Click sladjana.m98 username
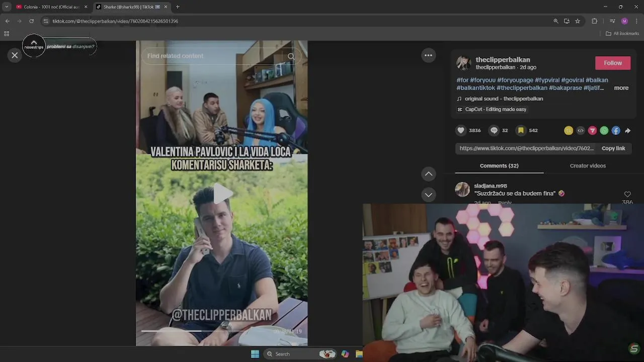Viewport: 644px width, 362px height. [x=491, y=186]
